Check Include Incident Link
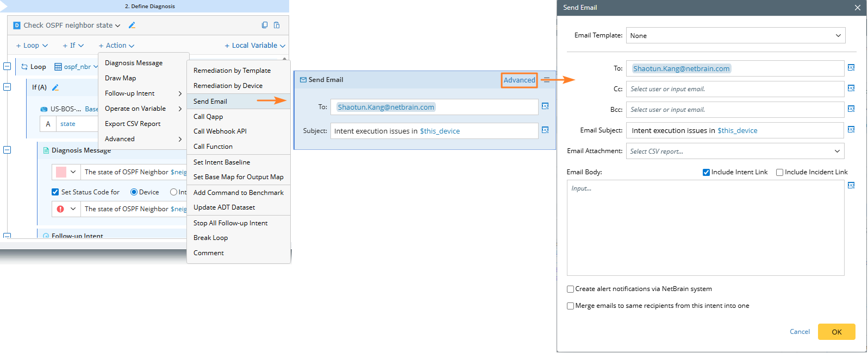The height and width of the screenshot is (354, 868). (x=779, y=173)
